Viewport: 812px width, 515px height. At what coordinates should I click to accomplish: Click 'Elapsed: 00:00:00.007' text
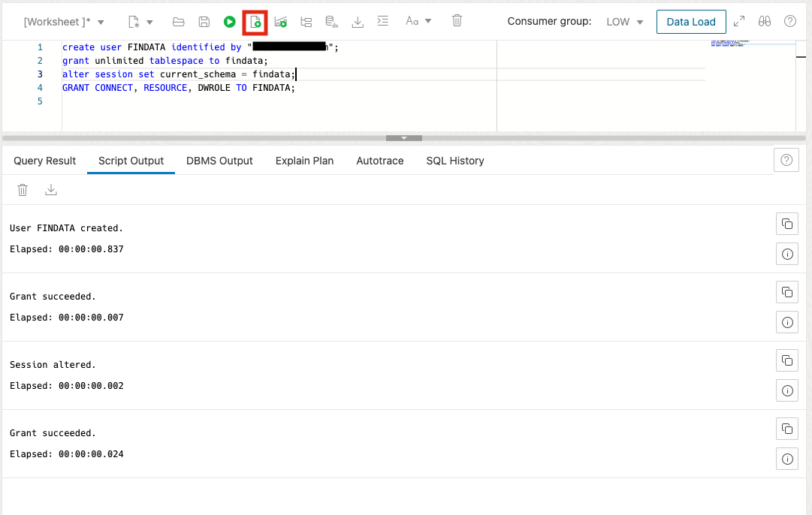[67, 318]
